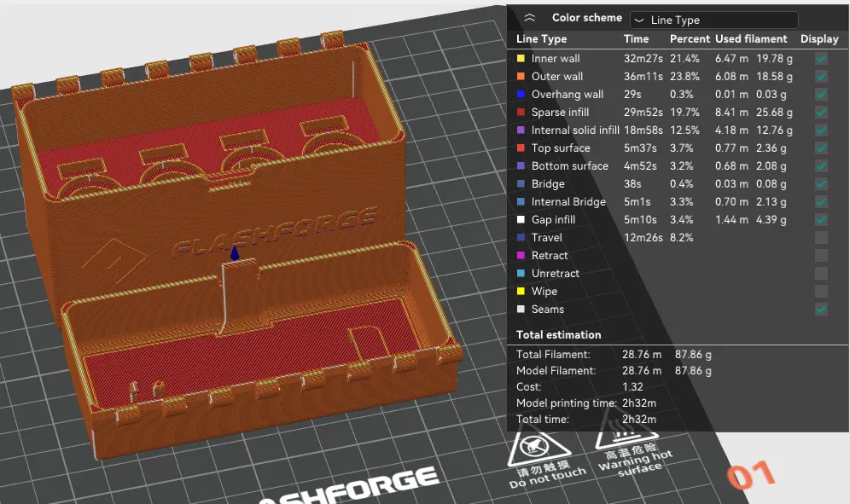
Task: Click the Model printing time 2h32m value
Action: [x=639, y=403]
